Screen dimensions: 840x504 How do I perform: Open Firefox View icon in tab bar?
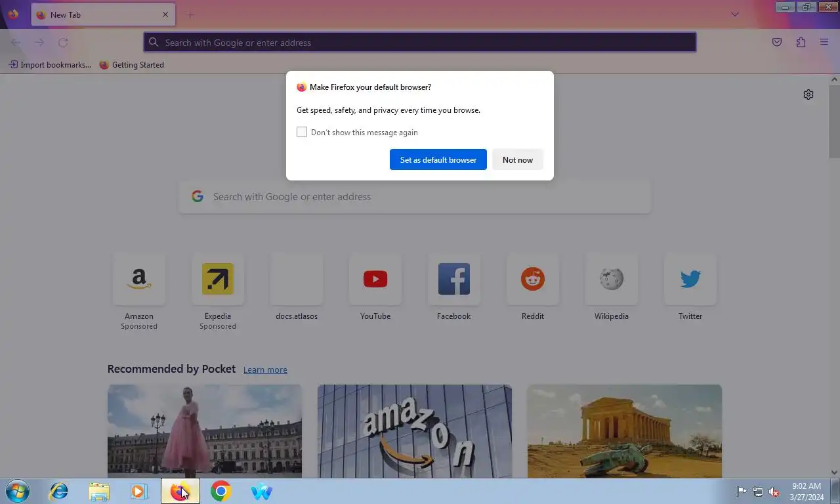tap(13, 14)
